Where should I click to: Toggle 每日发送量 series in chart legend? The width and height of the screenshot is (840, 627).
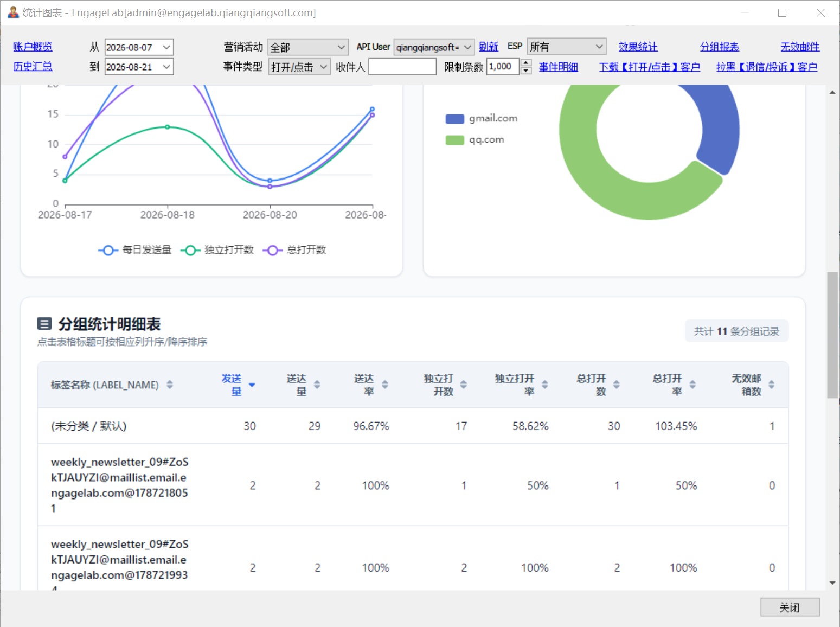(x=135, y=250)
